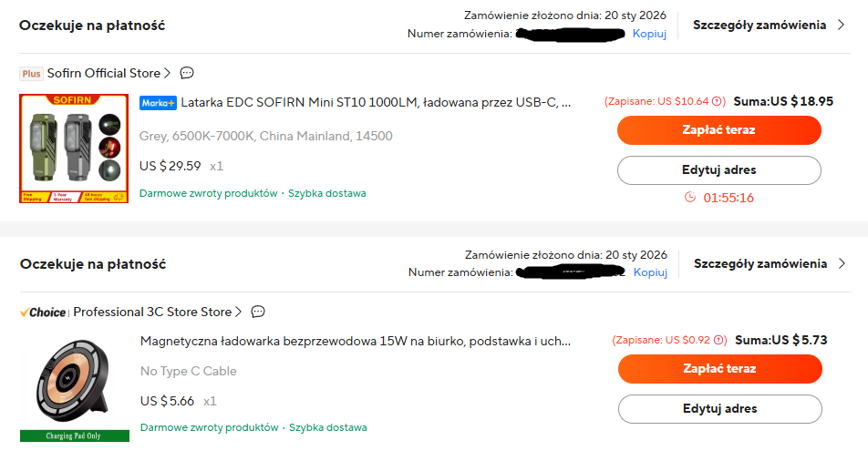Open first order's Szczegóły zamówienia arrow
This screenshot has height=451, width=868.
click(842, 25)
